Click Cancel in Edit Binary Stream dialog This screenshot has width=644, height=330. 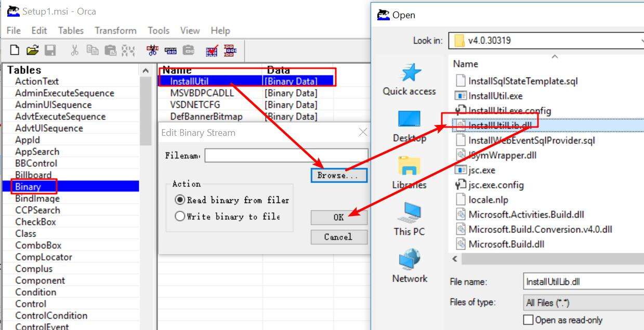click(x=339, y=237)
